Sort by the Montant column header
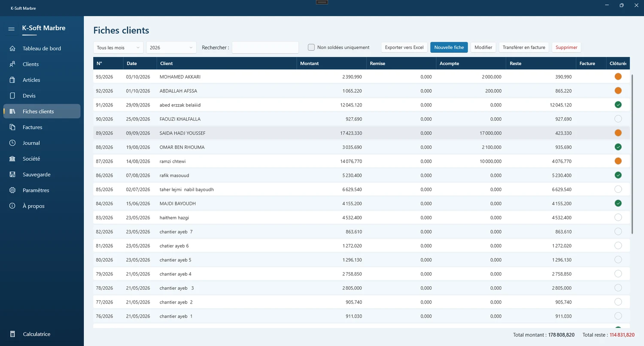 point(331,64)
